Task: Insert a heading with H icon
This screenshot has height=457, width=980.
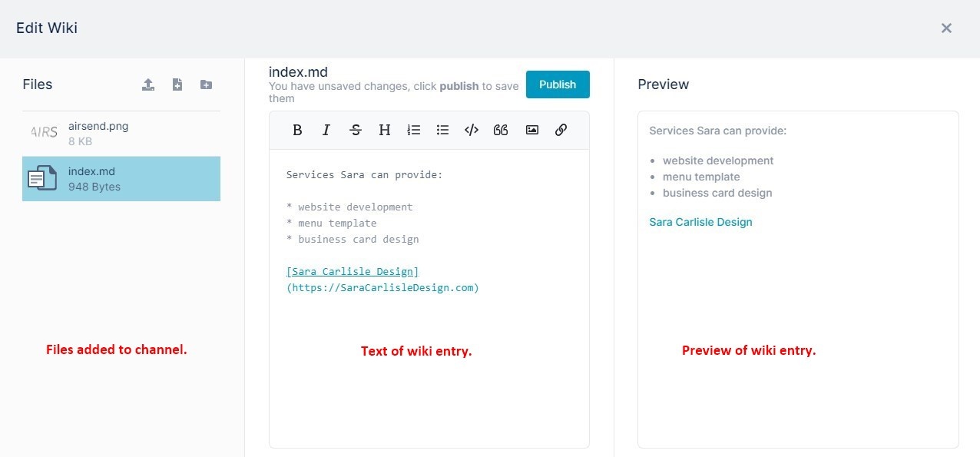Action: coord(385,130)
